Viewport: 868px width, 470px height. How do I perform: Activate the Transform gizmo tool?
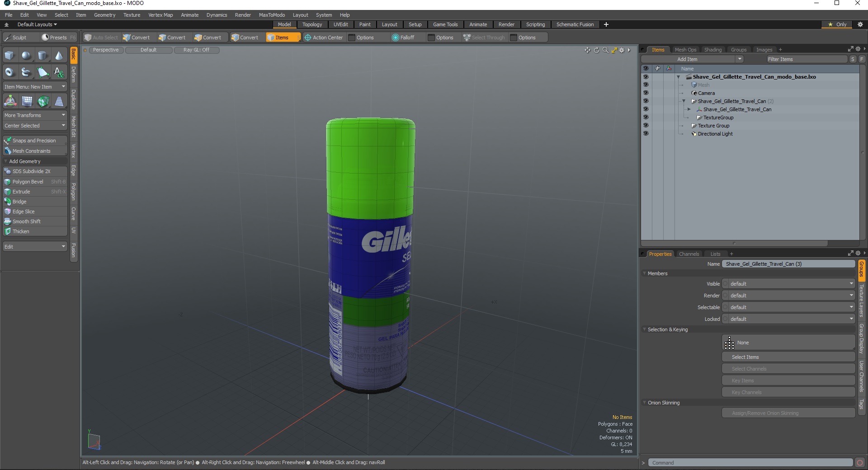point(10,101)
